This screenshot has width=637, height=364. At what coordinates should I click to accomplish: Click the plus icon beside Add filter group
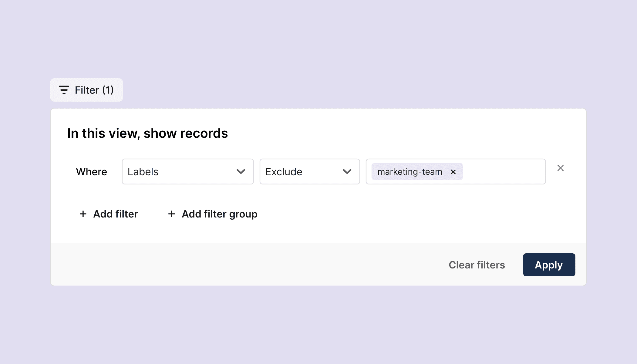pyautogui.click(x=171, y=214)
